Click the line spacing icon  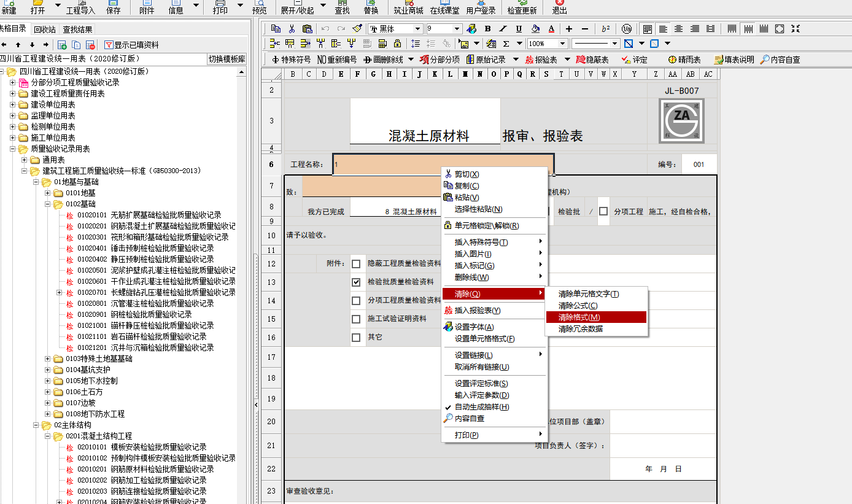point(416,44)
